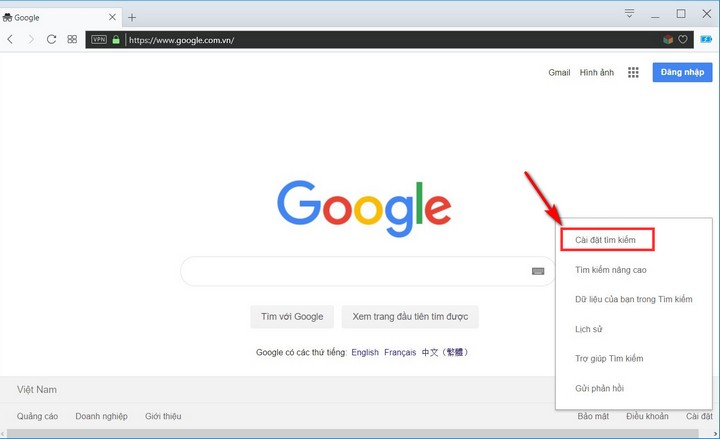Reload the page with the refresh icon
This screenshot has height=439, width=720.
51,39
